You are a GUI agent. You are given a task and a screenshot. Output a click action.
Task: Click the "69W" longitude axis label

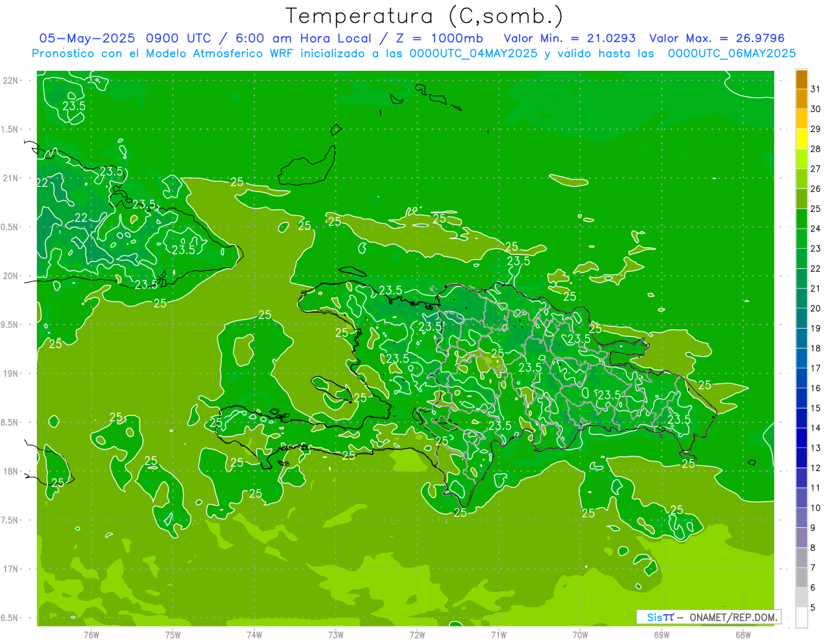tap(662, 635)
